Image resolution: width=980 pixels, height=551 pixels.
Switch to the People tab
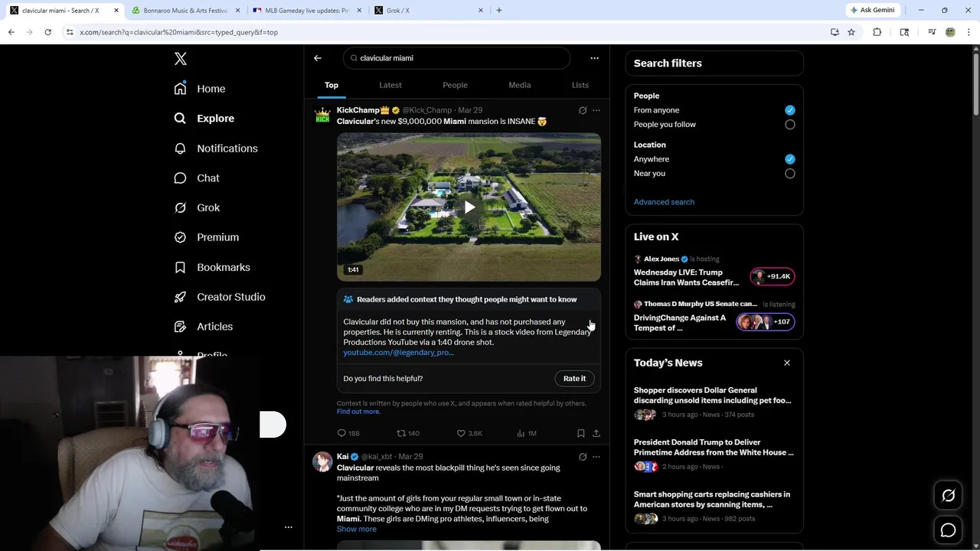[x=455, y=85]
